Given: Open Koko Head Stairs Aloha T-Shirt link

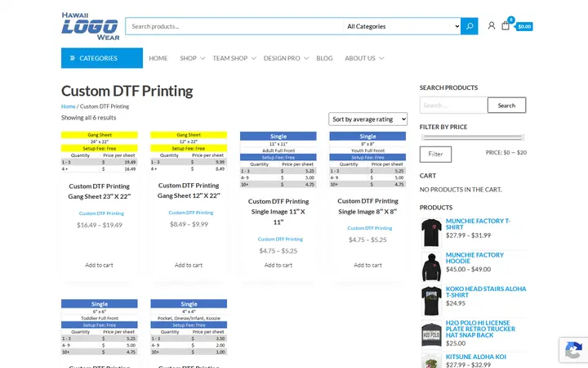Looking at the screenshot, I should pyautogui.click(x=486, y=292).
